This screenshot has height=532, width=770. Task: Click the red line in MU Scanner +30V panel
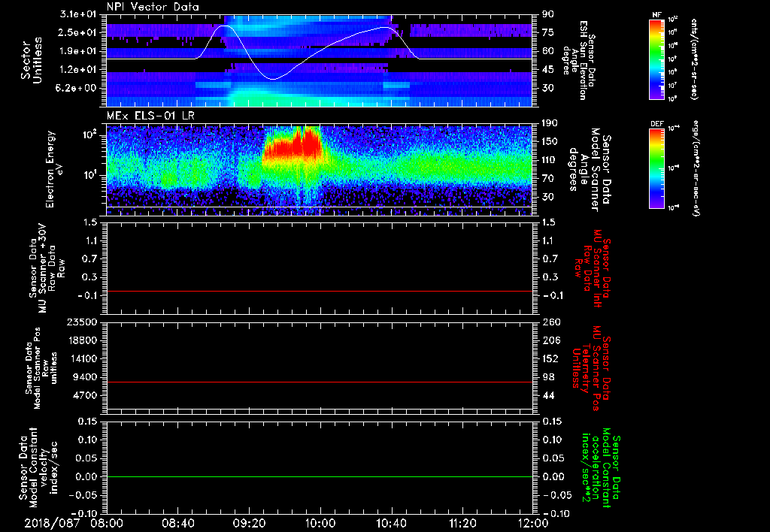319,292
